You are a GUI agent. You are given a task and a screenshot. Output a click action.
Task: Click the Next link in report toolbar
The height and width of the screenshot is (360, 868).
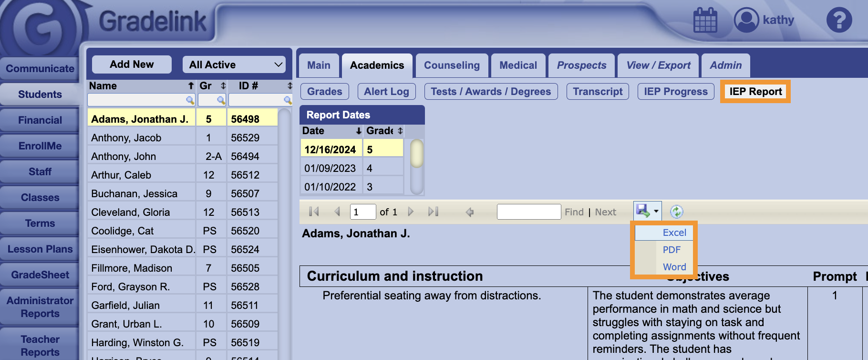click(x=606, y=212)
